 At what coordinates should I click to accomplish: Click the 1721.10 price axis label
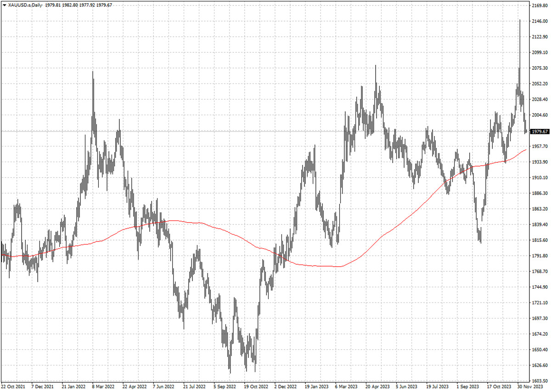(x=539, y=302)
